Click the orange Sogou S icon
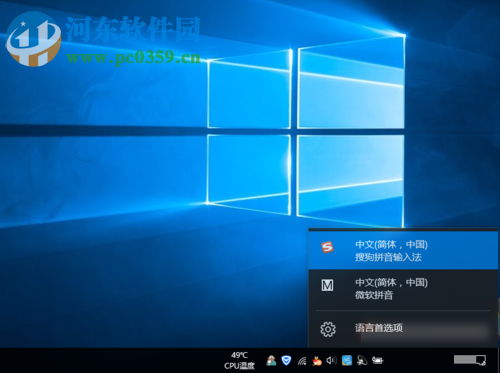Image resolution: width=500 pixels, height=373 pixels. tap(327, 247)
